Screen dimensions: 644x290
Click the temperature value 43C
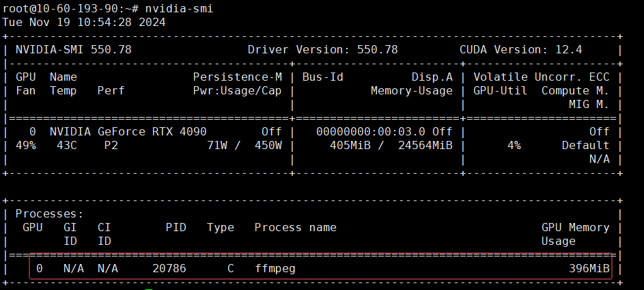(66, 145)
